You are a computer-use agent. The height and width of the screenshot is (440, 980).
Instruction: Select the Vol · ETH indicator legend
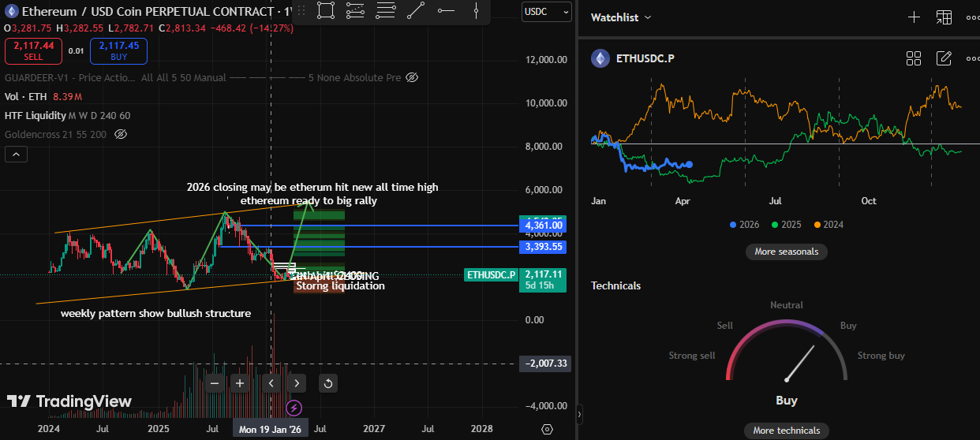click(25, 97)
